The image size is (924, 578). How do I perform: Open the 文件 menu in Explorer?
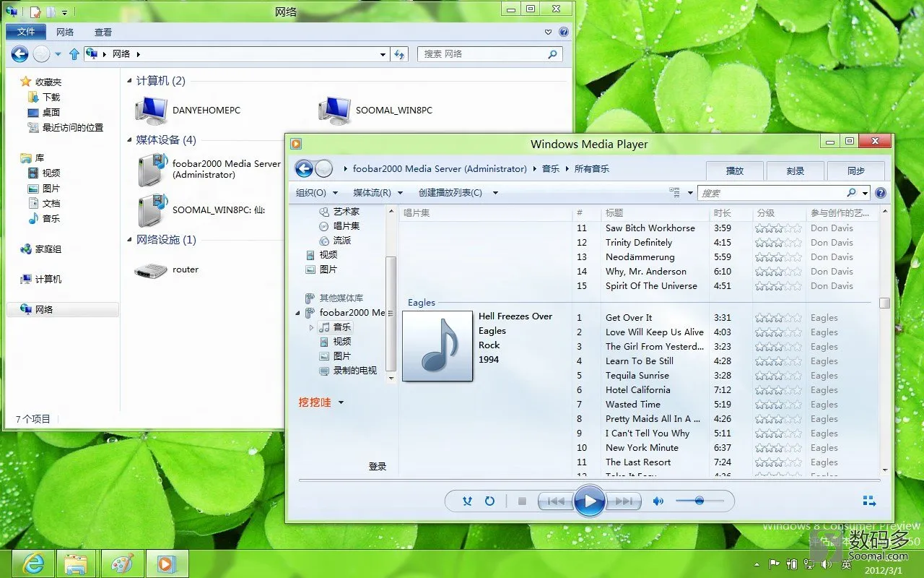(x=26, y=32)
